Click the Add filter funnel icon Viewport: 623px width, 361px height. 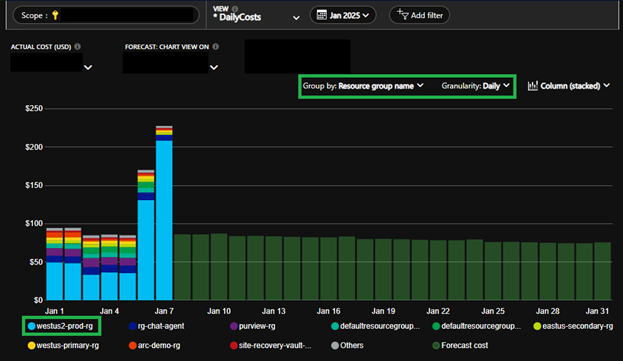402,14
